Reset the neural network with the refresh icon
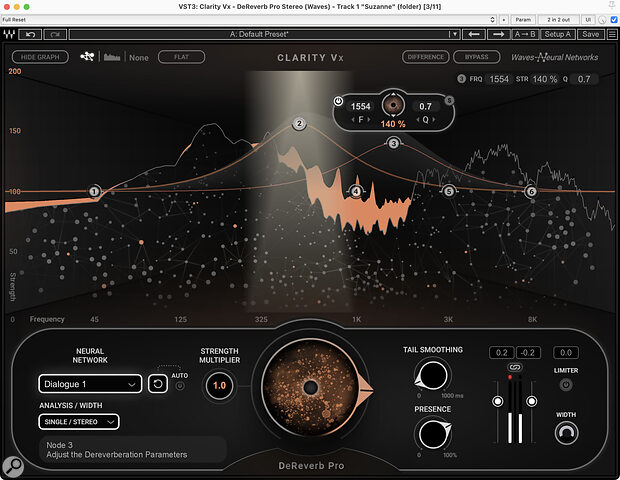This screenshot has width=620, height=480. (x=158, y=384)
